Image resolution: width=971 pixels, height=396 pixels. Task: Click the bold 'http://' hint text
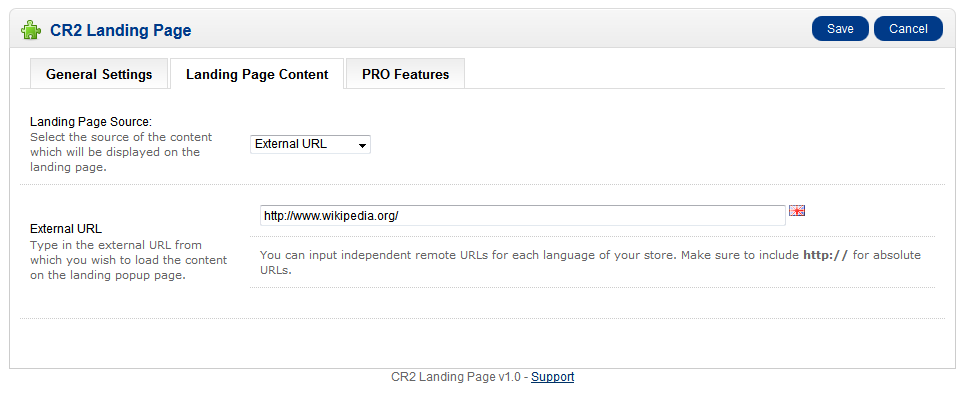click(825, 255)
